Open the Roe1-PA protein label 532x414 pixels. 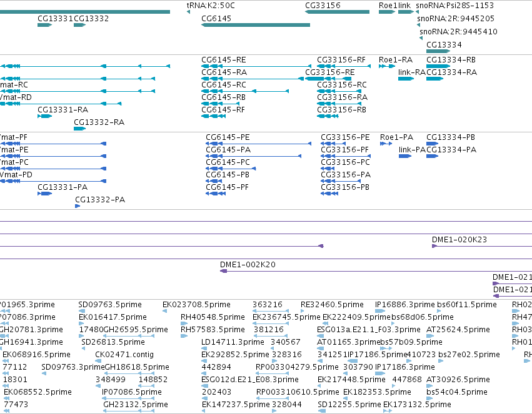[396, 137]
